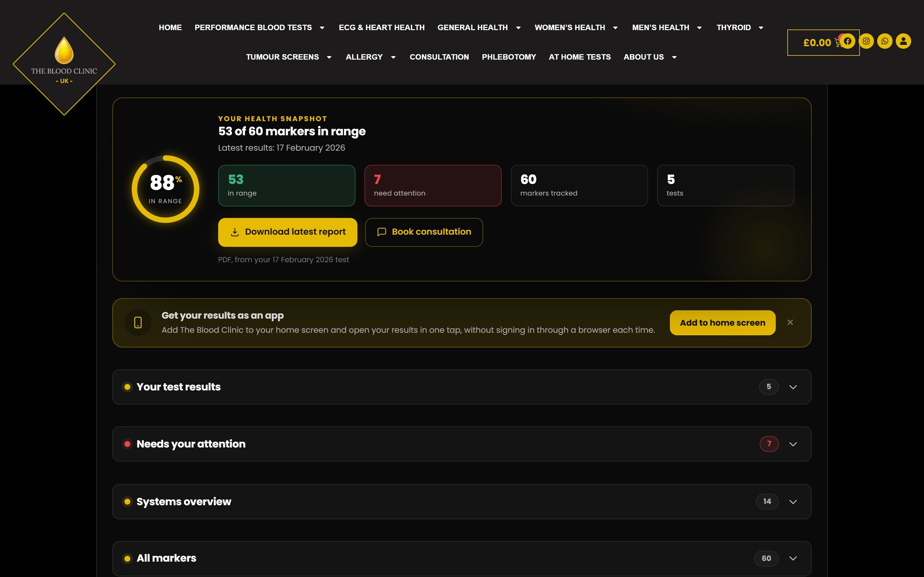Click the phone icon in app banner
Image resolution: width=924 pixels, height=577 pixels.
click(x=138, y=322)
